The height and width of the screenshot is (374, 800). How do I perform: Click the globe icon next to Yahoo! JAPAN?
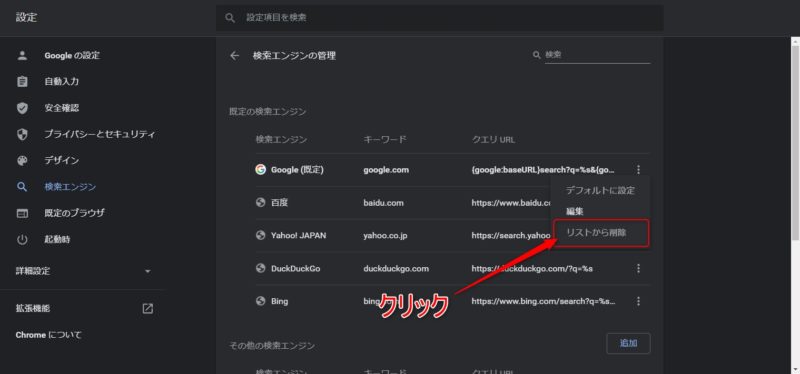(x=261, y=235)
